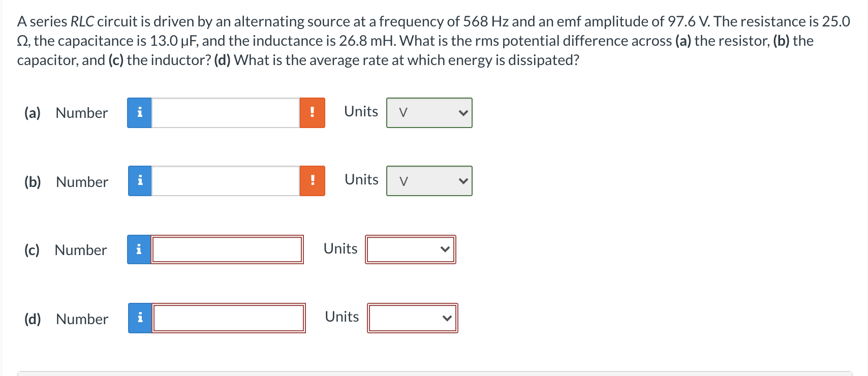Click the info icon beside answer field (c)
The width and height of the screenshot is (868, 376).
pos(139,249)
